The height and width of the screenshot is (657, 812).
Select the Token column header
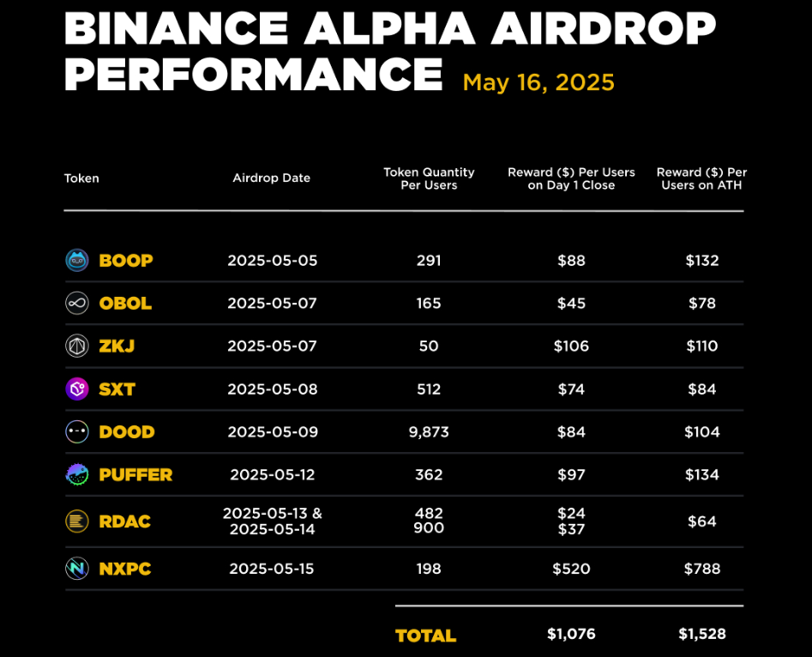pos(81,178)
